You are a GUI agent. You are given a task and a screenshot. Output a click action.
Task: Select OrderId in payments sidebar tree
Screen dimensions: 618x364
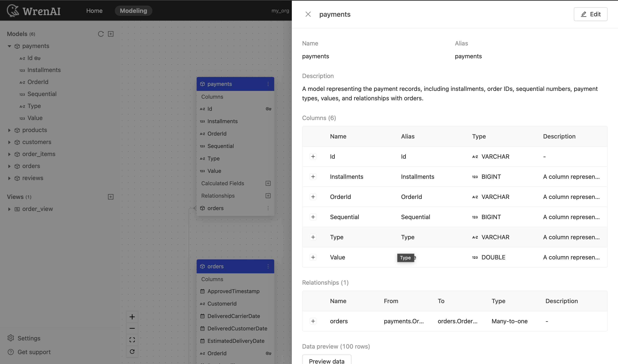point(38,82)
